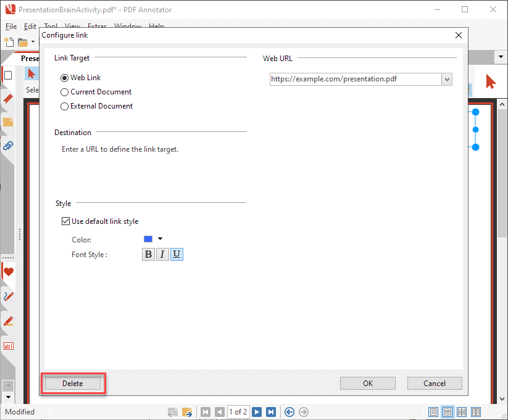
Task: Confirm the dialog with OK
Action: tap(368, 384)
